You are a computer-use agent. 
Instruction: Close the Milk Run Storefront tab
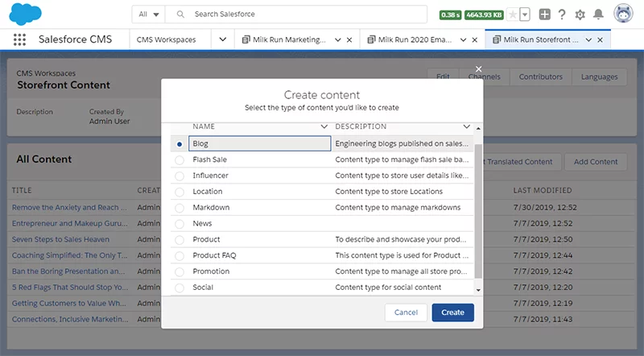tap(600, 40)
